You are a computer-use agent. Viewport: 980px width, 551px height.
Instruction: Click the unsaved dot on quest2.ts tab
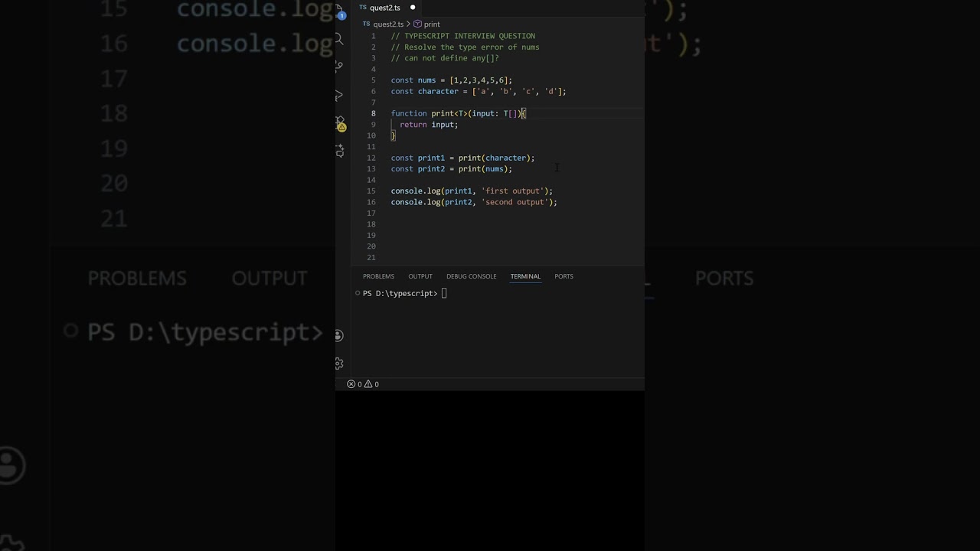(x=412, y=8)
